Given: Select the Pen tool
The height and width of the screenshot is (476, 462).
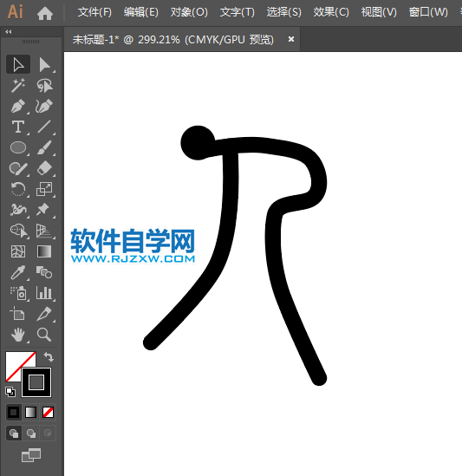Looking at the screenshot, I should [18, 106].
